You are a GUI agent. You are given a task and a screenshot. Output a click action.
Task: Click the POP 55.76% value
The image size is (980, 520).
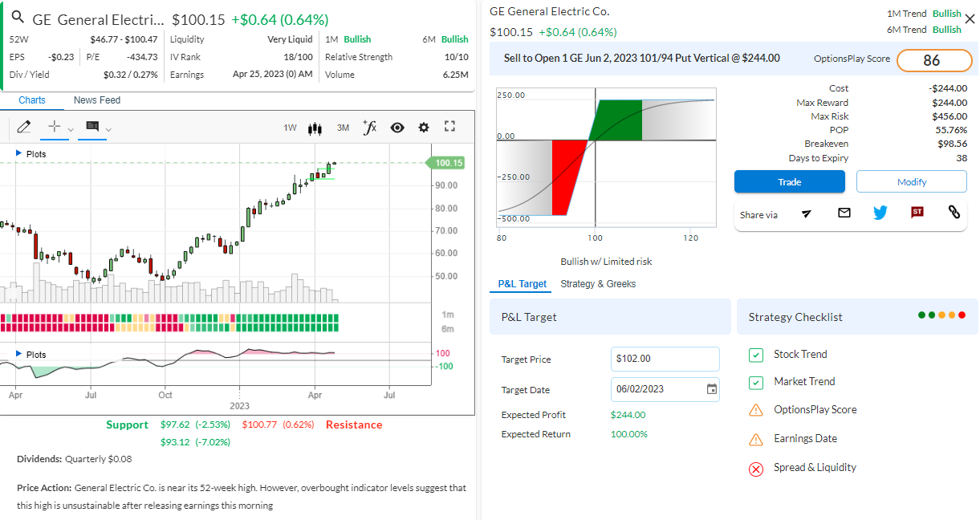point(951,130)
